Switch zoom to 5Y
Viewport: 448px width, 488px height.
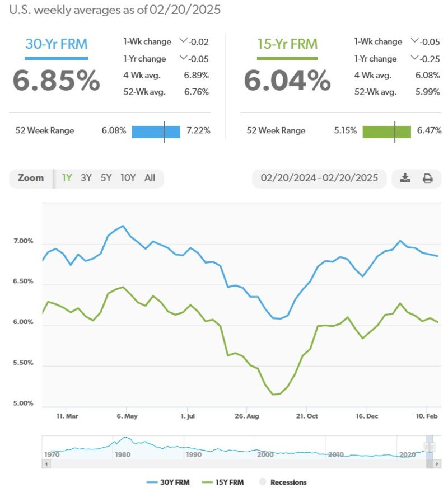point(106,178)
